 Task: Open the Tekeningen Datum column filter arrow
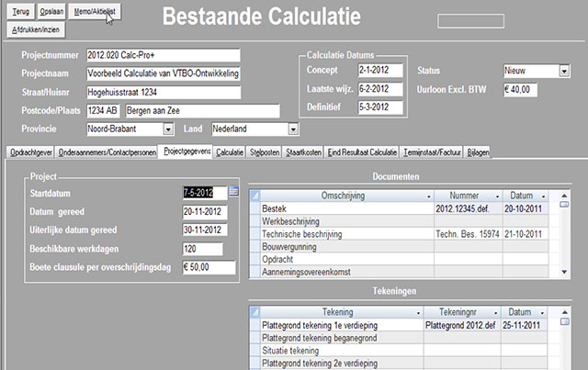pyautogui.click(x=542, y=313)
